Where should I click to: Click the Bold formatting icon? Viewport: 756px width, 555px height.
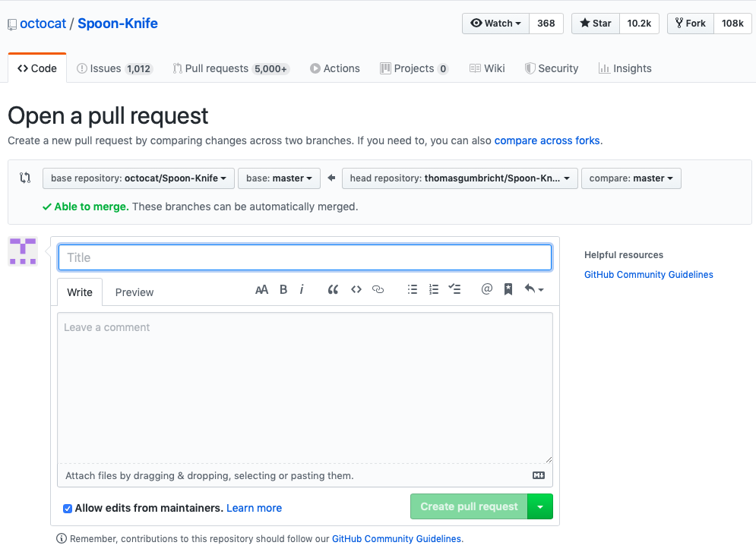283,289
